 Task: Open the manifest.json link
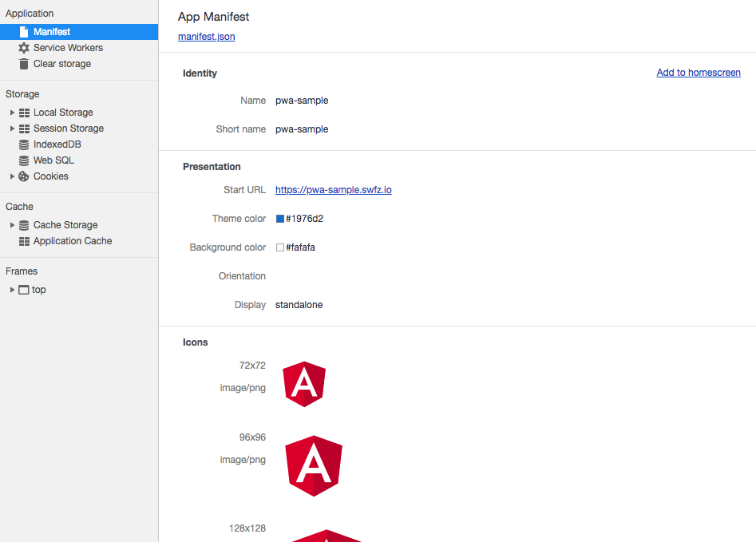point(206,37)
